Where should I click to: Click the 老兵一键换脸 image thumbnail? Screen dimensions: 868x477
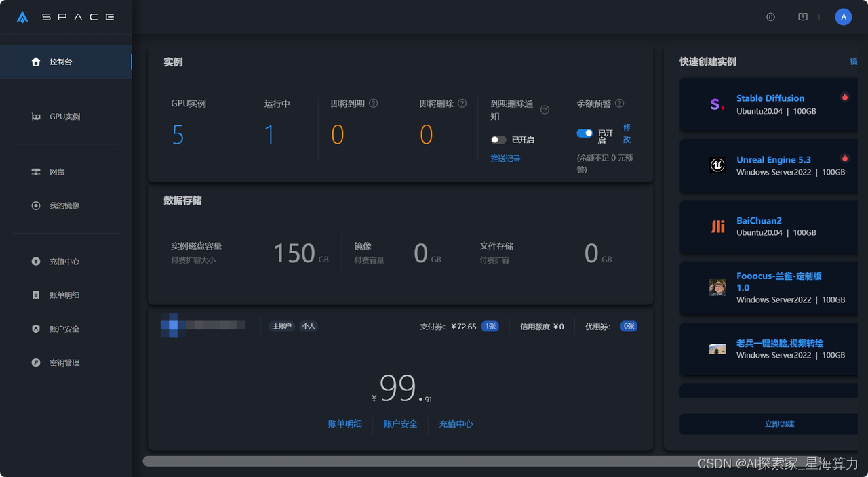coord(717,348)
